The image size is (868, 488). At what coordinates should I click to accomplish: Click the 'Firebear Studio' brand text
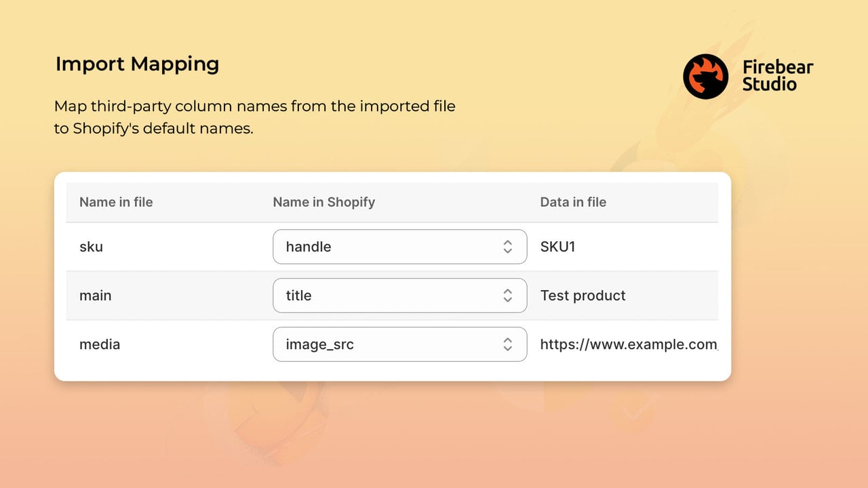click(x=777, y=76)
